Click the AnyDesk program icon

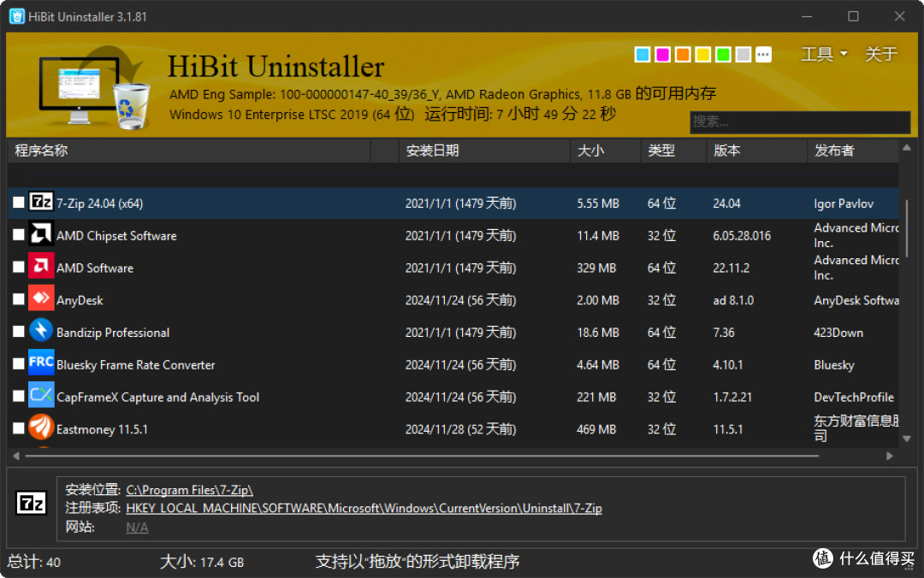(x=41, y=298)
